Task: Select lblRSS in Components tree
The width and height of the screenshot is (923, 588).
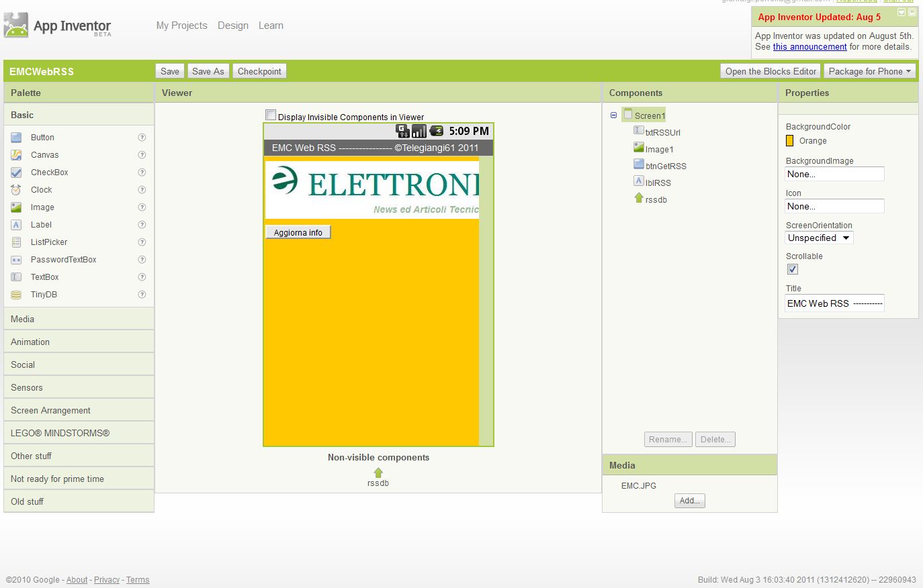Action: (652, 183)
